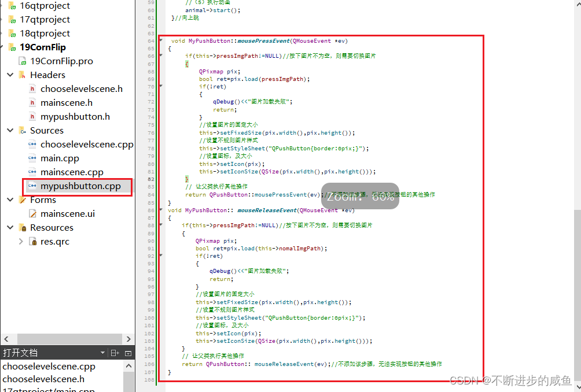Expand the res.qrc resource node
The width and height of the screenshot is (581, 392).
tap(21, 241)
